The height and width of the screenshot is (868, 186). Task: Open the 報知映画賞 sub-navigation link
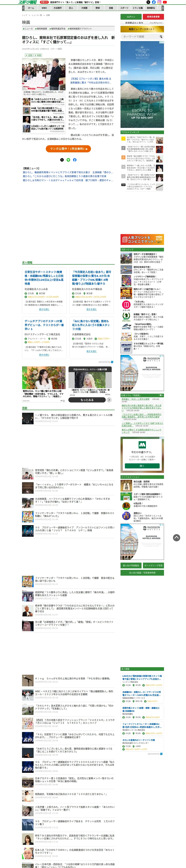click(x=41, y=29)
